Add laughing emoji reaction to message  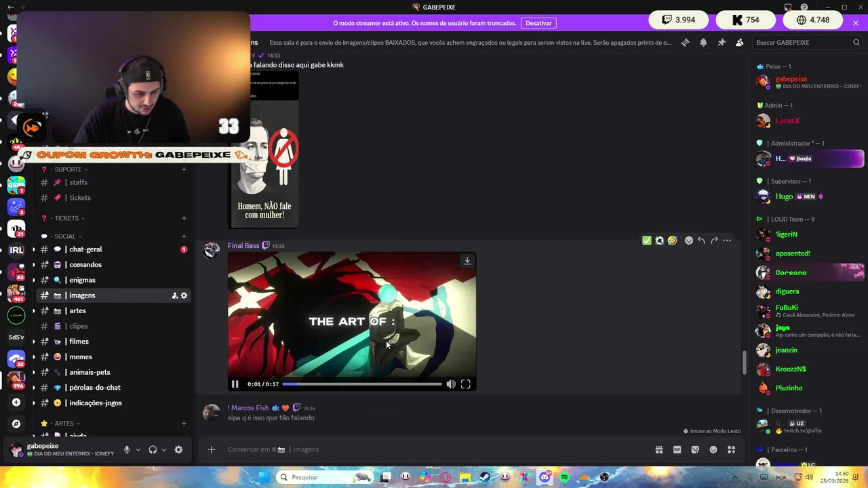pos(672,241)
